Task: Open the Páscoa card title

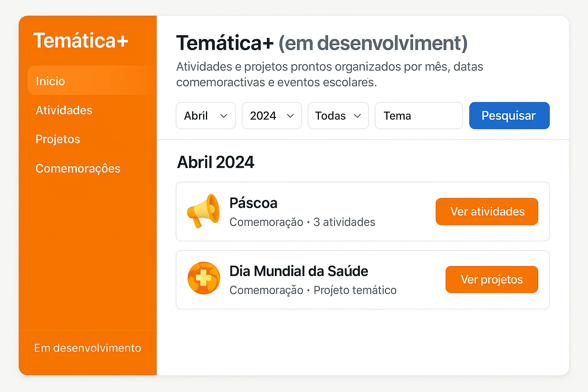Action: click(x=253, y=203)
